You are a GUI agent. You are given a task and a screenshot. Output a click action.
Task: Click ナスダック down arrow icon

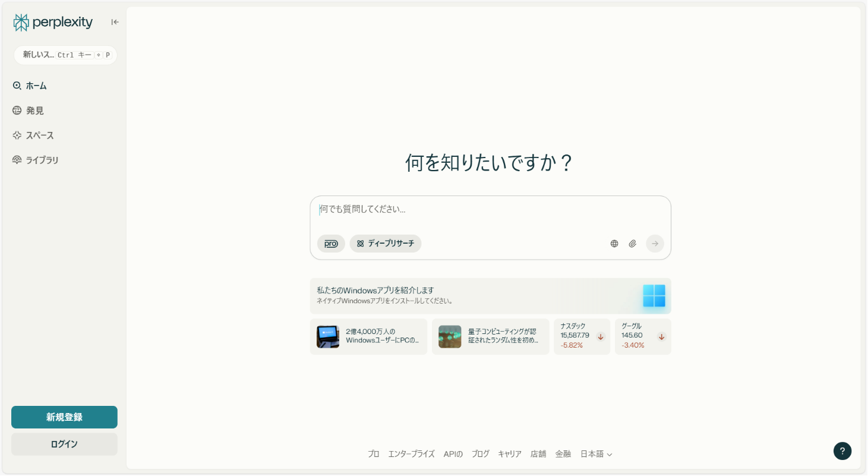(601, 337)
